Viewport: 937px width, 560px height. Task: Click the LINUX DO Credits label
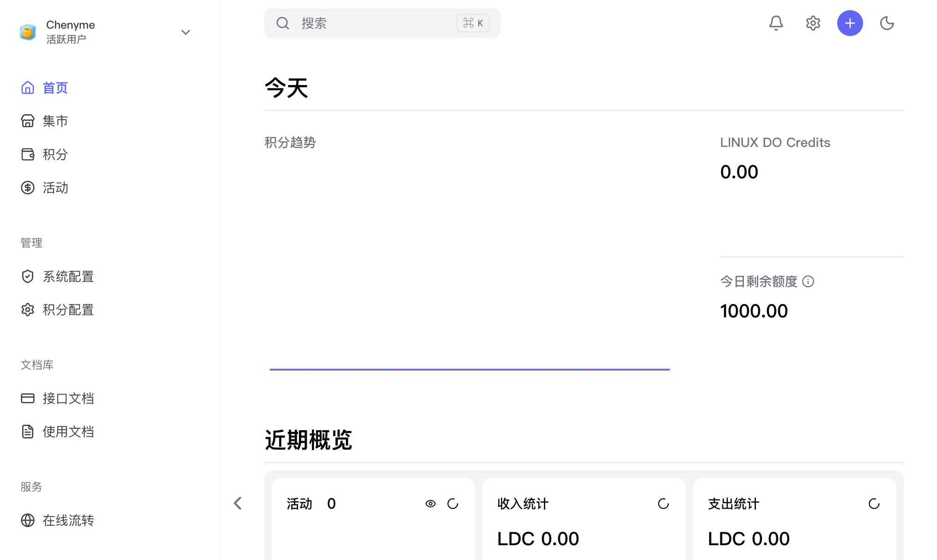click(775, 142)
